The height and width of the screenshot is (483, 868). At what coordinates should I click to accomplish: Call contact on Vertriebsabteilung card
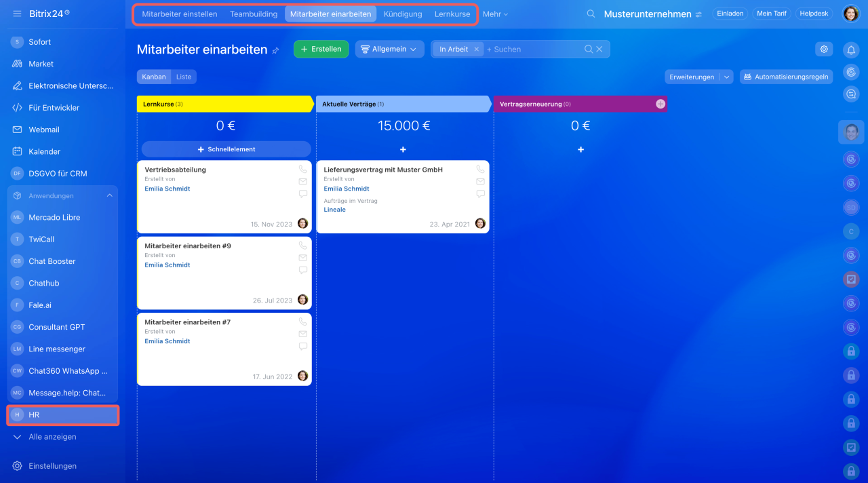click(x=302, y=169)
